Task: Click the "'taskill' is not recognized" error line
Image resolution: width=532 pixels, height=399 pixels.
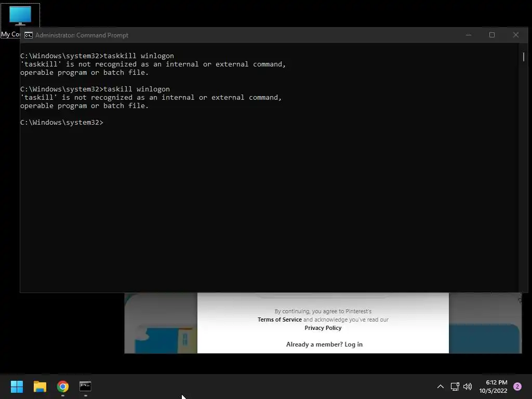Action: [151, 98]
